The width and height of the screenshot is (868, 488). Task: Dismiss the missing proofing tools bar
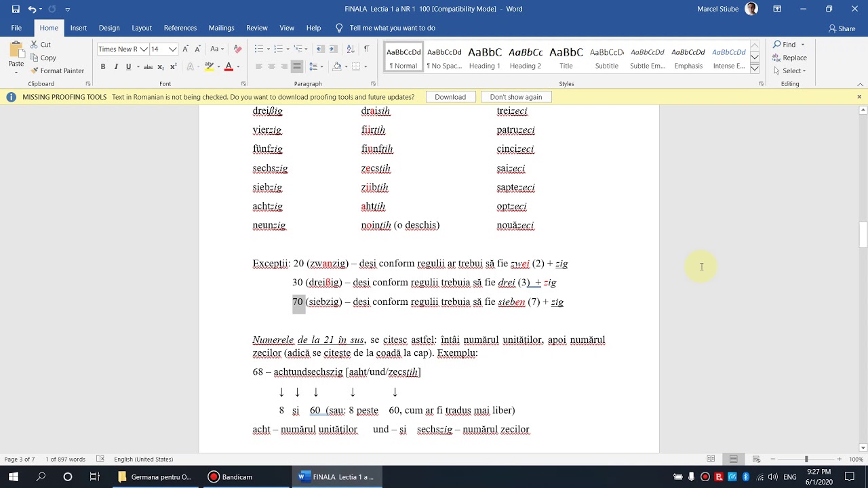[x=859, y=97]
